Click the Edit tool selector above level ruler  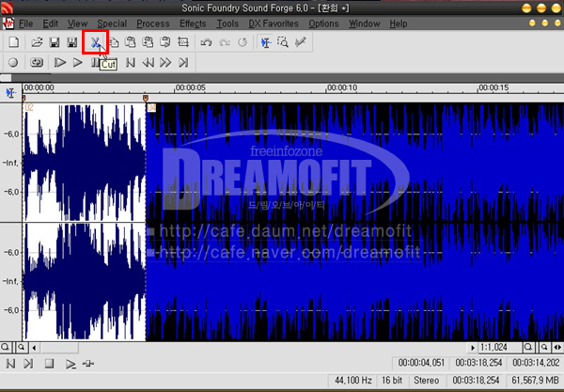point(10,93)
